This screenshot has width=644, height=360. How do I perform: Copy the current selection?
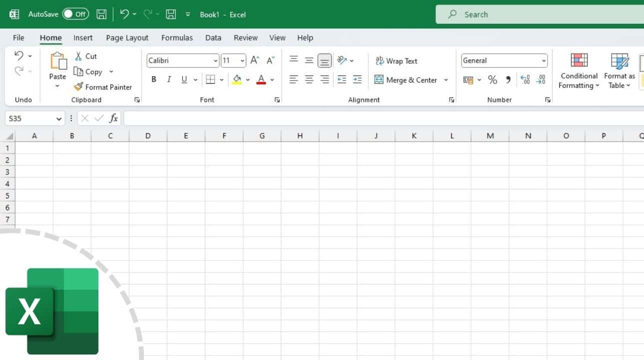click(92, 71)
